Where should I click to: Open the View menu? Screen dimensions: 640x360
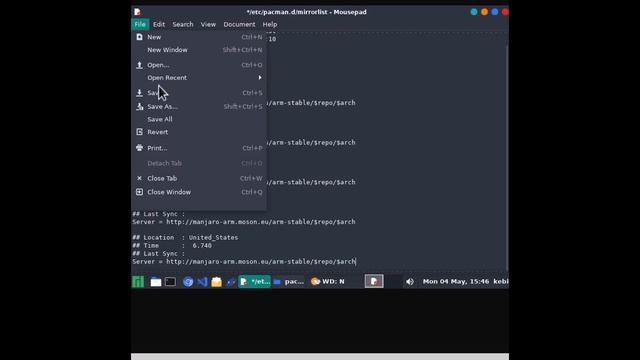click(x=208, y=24)
